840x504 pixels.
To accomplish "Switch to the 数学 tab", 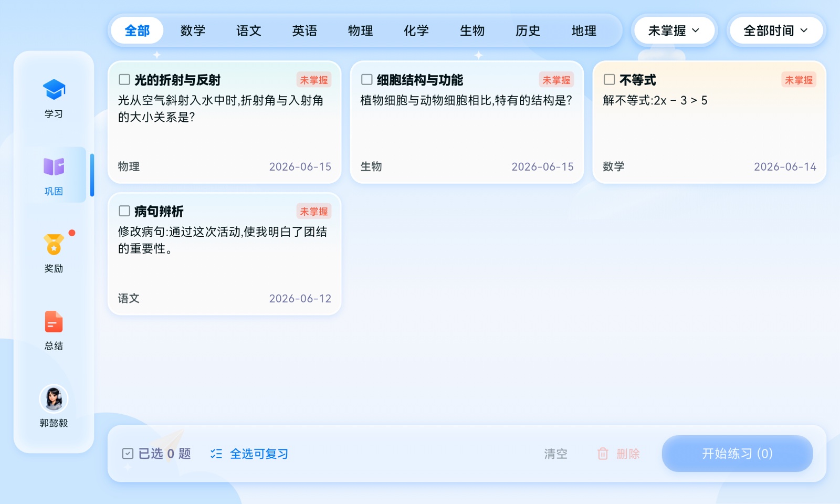I will point(193,31).
